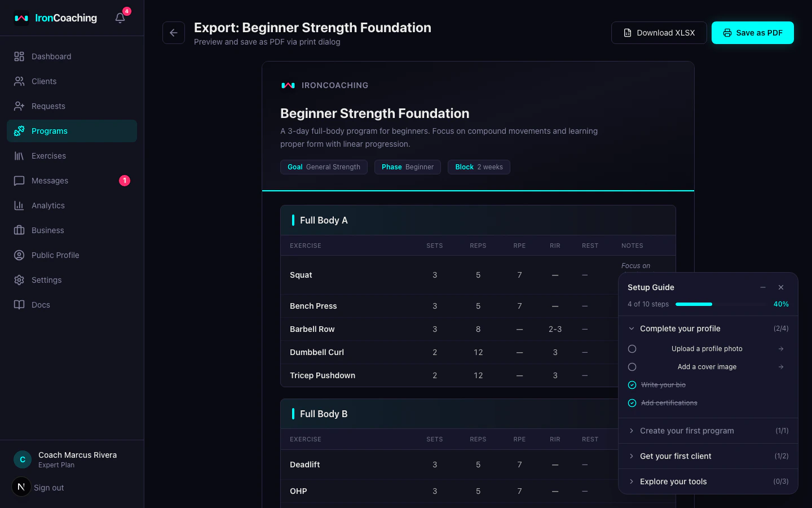This screenshot has height=508, width=812.
Task: Click the Business briefcase icon
Action: (x=19, y=230)
